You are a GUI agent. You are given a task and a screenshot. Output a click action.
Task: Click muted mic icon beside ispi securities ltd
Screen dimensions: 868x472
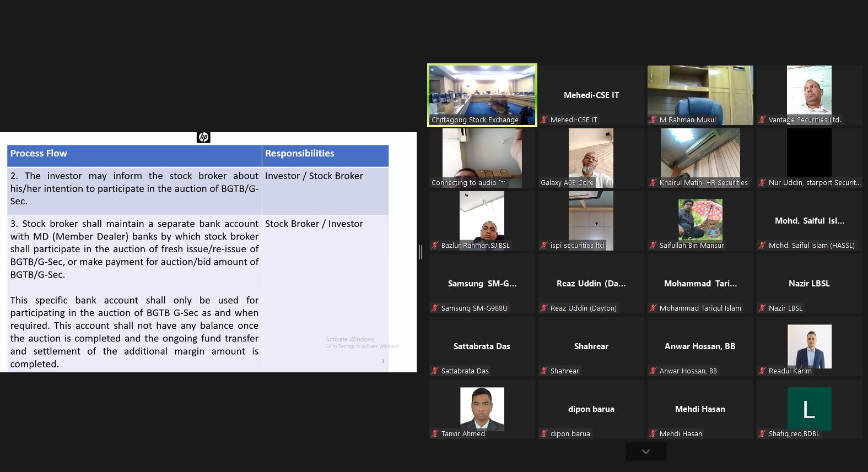544,245
